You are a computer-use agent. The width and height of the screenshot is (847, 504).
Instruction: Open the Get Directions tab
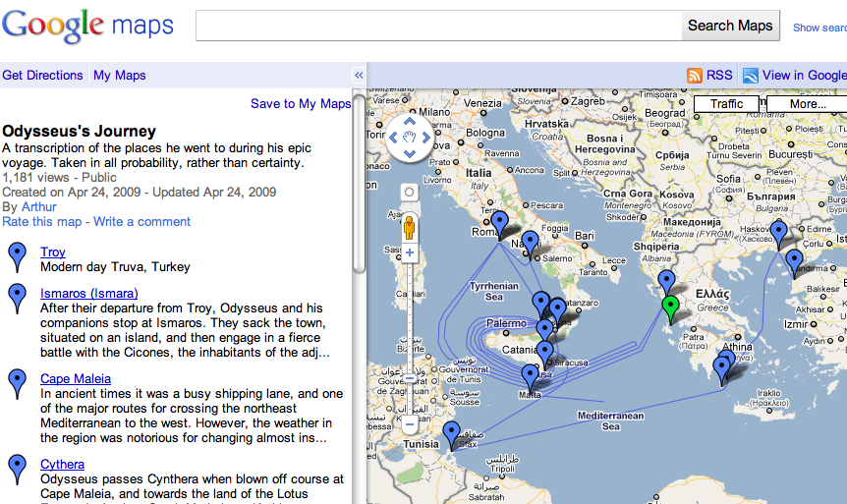42,76
